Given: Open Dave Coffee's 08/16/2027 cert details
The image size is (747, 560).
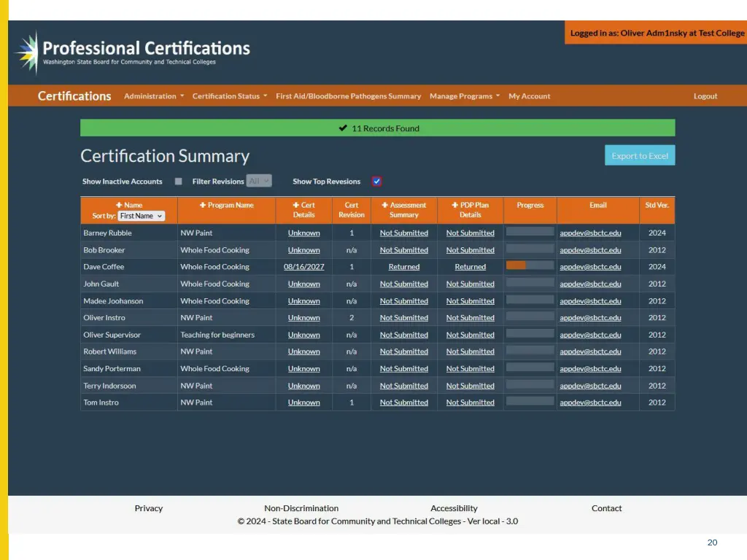Looking at the screenshot, I should coord(304,267).
